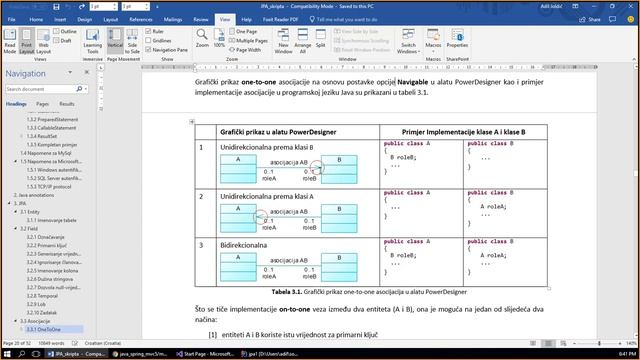Collapse the 1.5 Napomene za Microsoft heading
The width and height of the screenshot is (640, 360).
(x=16, y=162)
